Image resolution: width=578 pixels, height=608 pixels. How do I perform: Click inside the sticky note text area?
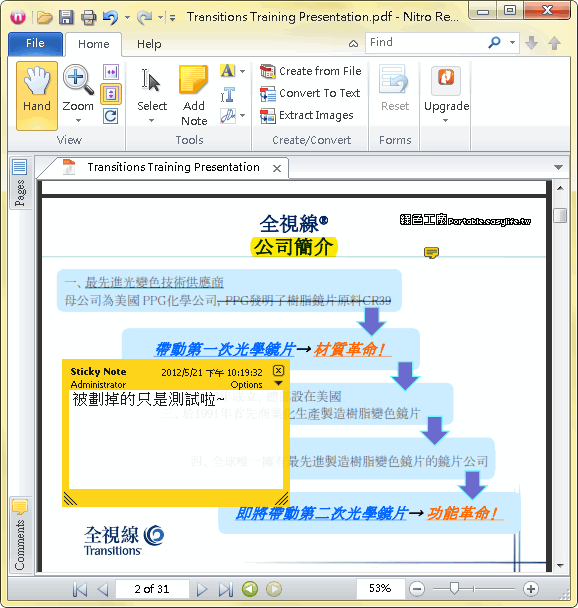pos(176,439)
